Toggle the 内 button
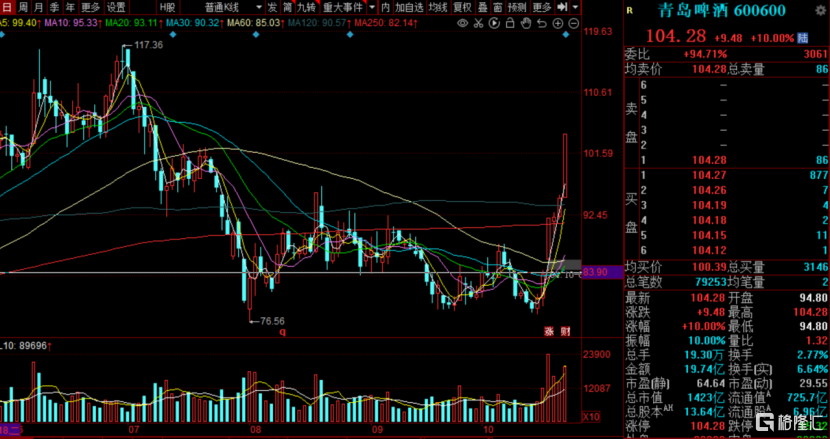 (385, 7)
